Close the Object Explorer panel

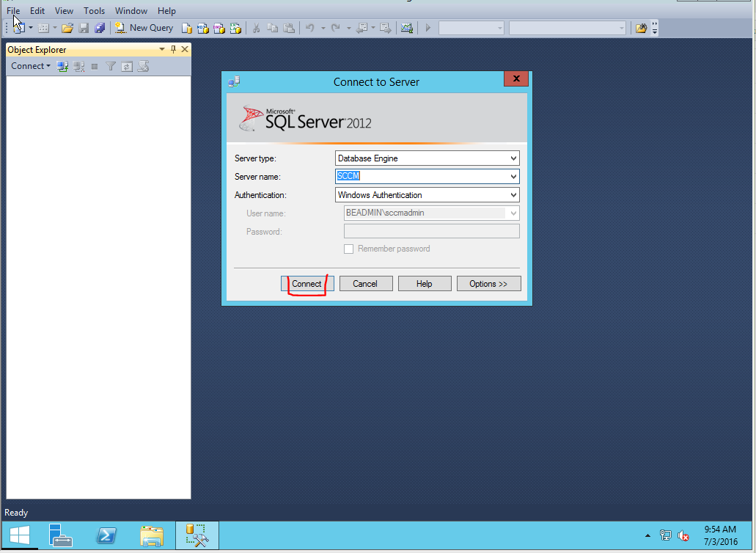(185, 49)
